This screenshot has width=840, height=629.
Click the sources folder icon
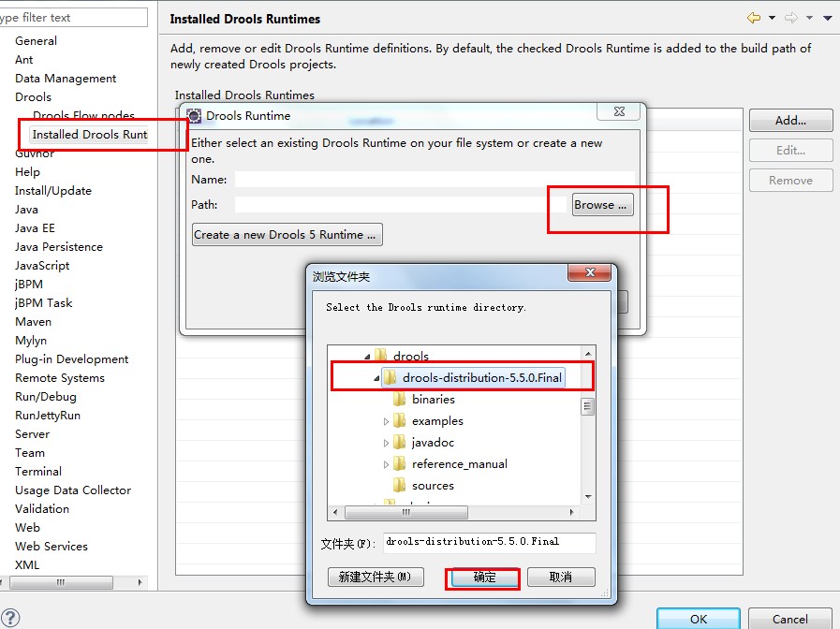click(x=399, y=485)
